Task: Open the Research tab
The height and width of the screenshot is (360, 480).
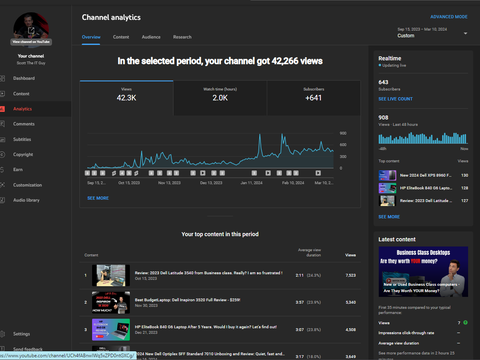Action: point(182,37)
